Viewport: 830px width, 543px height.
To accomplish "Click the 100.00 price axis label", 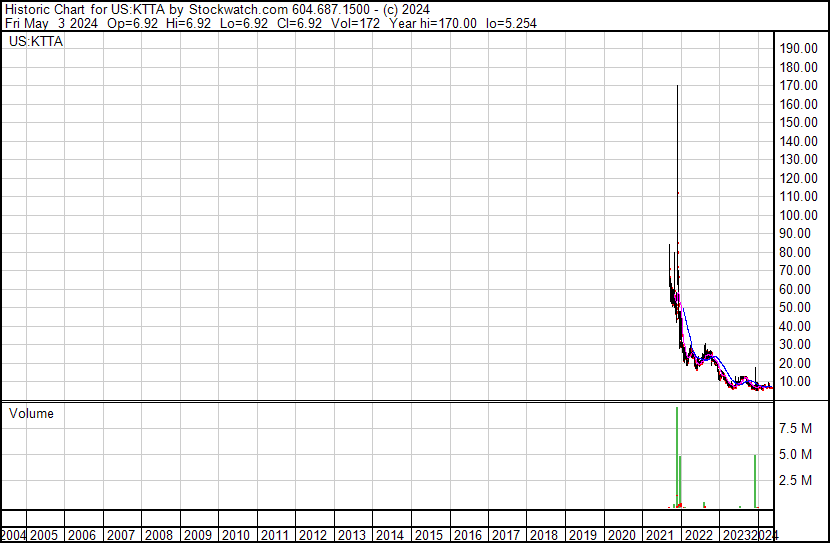I will click(798, 215).
